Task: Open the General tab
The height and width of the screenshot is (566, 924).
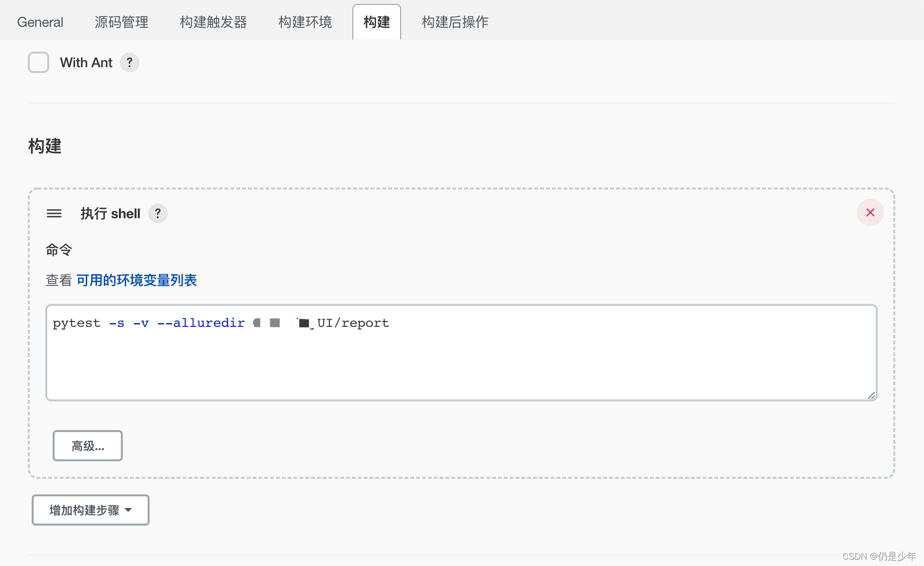Action: (40, 22)
